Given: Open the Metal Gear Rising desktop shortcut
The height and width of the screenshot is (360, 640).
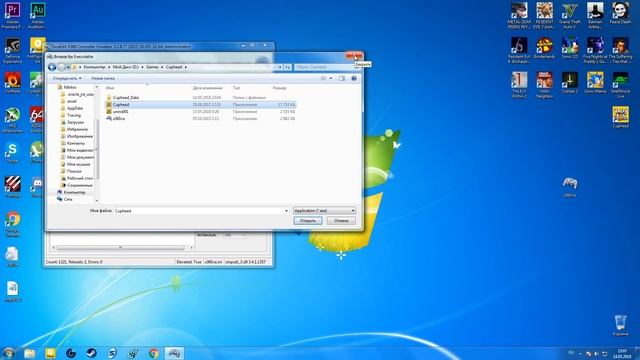Looking at the screenshot, I should pos(519,15).
